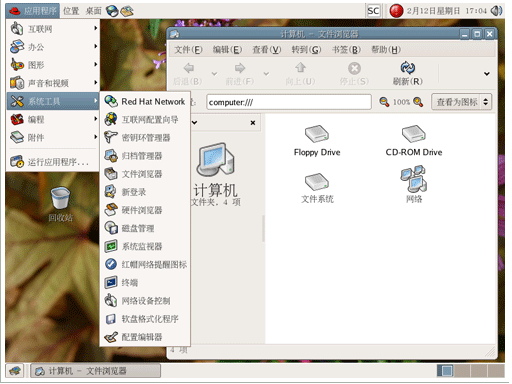Screen dimensions: 512x384
Task: Expand the 附件 submenu
Action: tap(53, 137)
